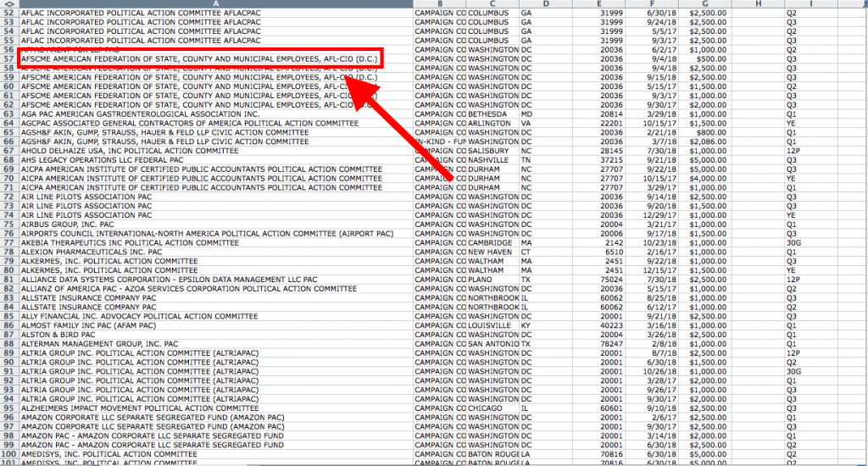Click the AGA PAC American Gastroenterological Association cell
868x466 pixels.
(x=216, y=114)
